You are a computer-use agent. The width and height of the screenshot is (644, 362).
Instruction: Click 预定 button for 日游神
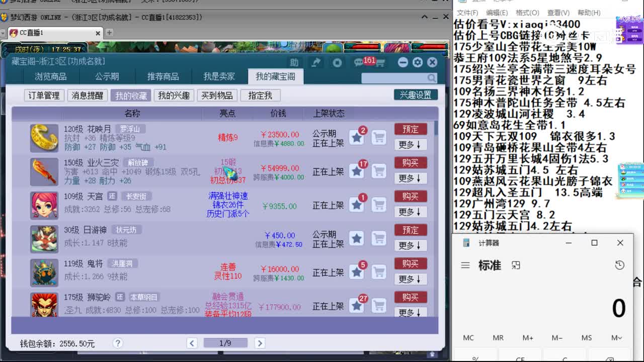[411, 230]
